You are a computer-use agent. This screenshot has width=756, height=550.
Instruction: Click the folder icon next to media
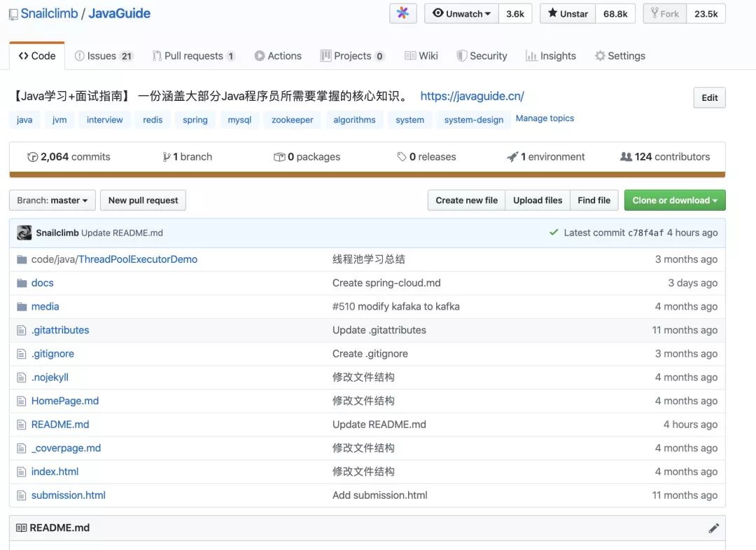22,307
